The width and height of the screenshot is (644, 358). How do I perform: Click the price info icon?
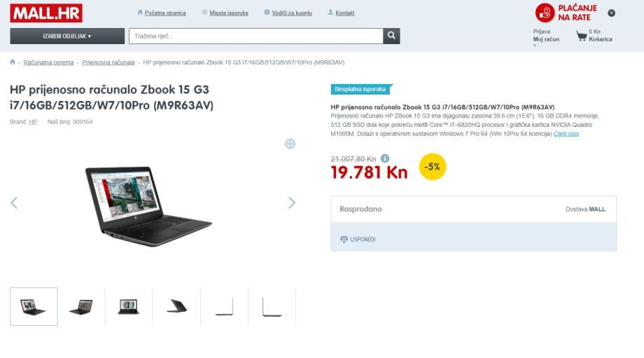click(x=385, y=158)
